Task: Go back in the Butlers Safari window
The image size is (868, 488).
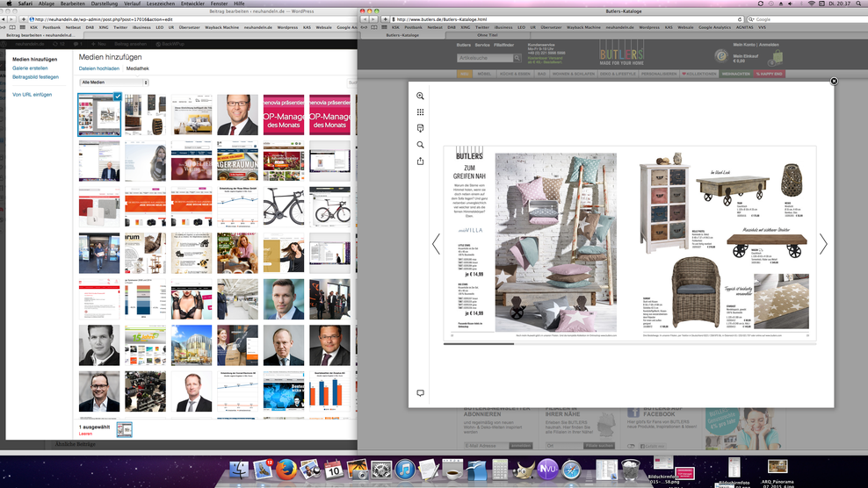Action: (365, 19)
